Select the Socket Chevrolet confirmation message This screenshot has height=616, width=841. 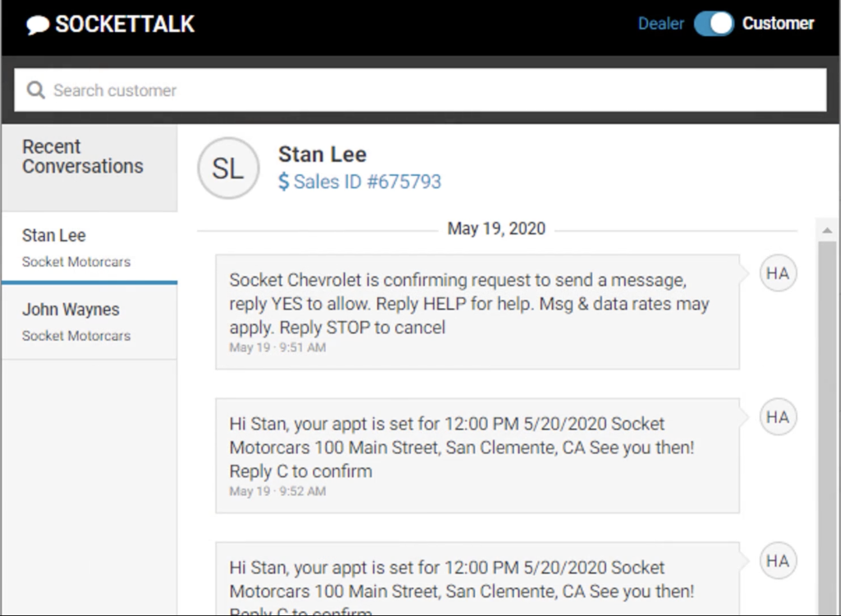(477, 312)
